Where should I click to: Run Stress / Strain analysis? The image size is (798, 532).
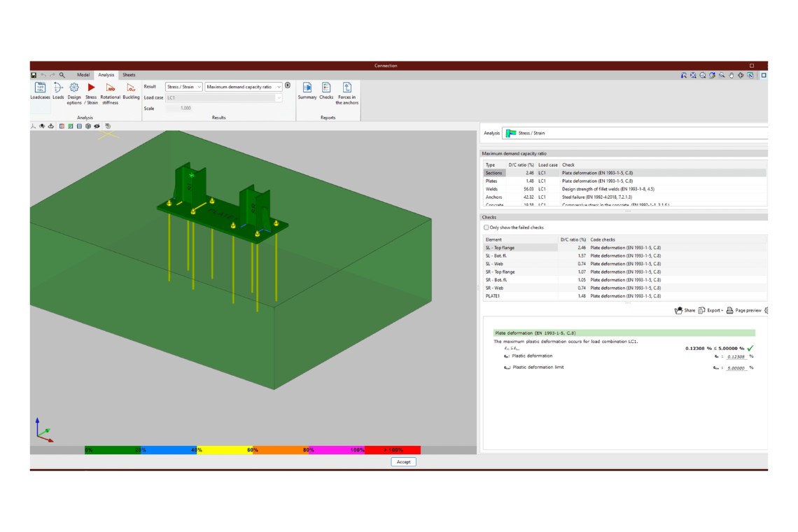pyautogui.click(x=91, y=89)
